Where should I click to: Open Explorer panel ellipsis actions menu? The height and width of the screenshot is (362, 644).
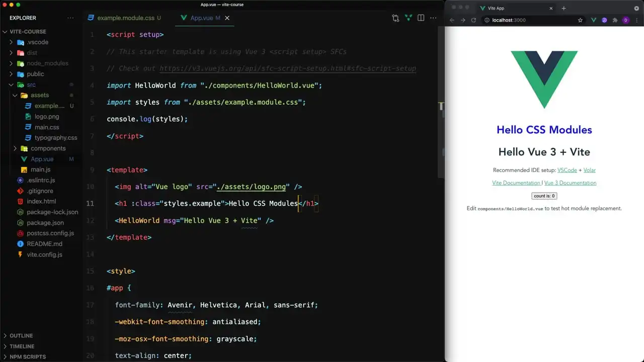pyautogui.click(x=70, y=18)
